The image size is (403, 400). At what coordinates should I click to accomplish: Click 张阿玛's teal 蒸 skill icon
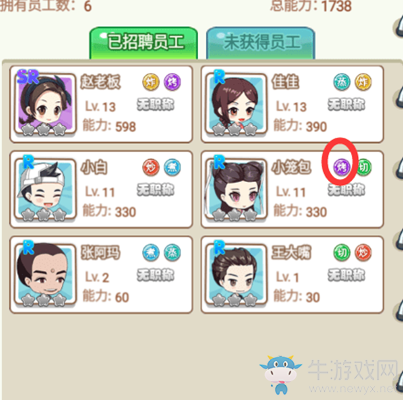[x=172, y=253]
